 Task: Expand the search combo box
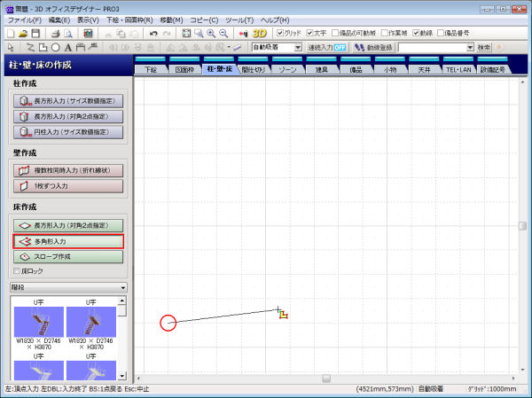pos(469,47)
